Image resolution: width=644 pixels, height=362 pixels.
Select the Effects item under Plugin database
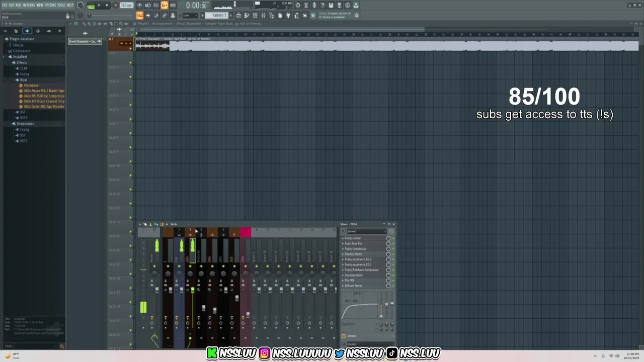pyautogui.click(x=18, y=45)
